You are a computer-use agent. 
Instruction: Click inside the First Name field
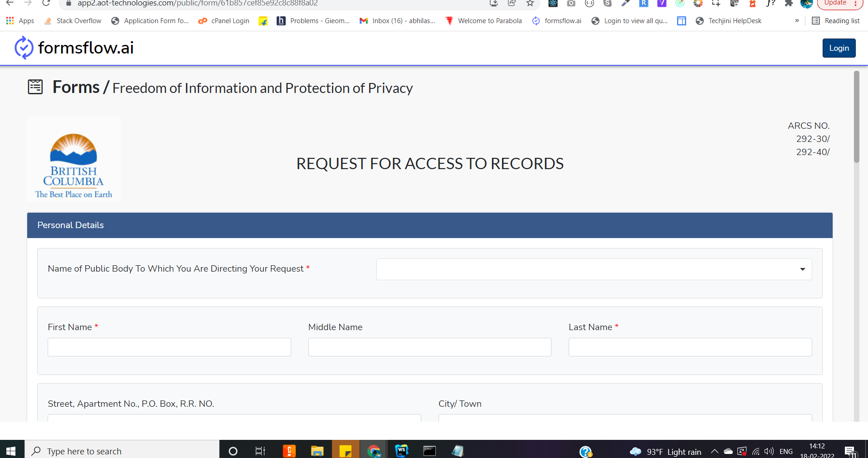point(169,347)
